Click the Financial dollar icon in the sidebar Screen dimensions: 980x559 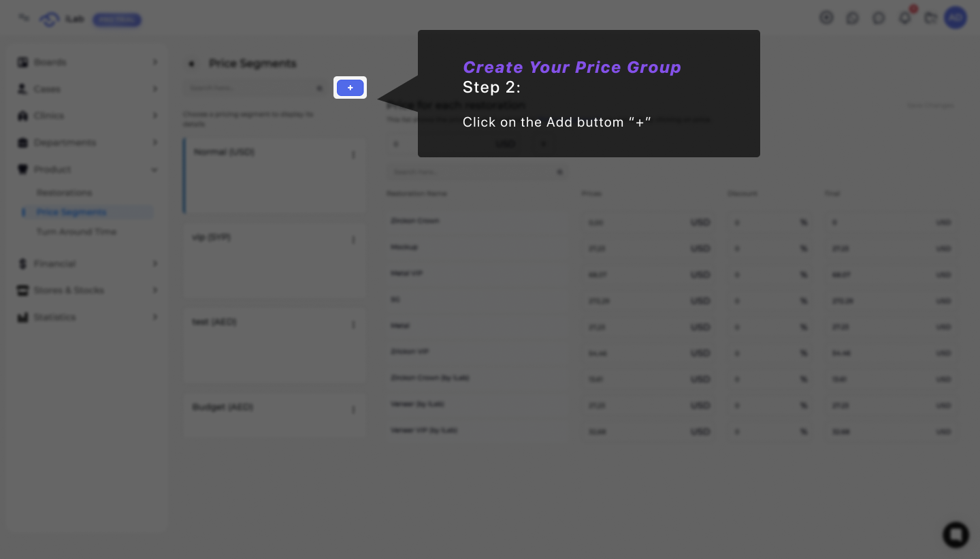(x=22, y=263)
